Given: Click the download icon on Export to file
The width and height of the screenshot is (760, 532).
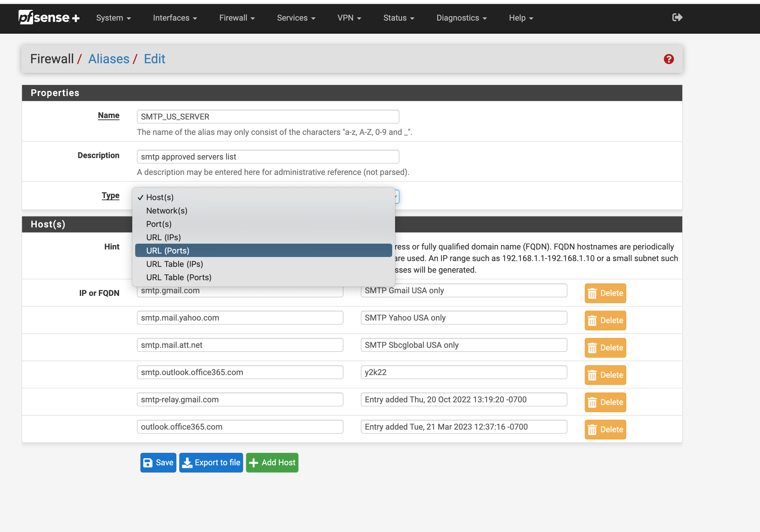Looking at the screenshot, I should pos(187,462).
